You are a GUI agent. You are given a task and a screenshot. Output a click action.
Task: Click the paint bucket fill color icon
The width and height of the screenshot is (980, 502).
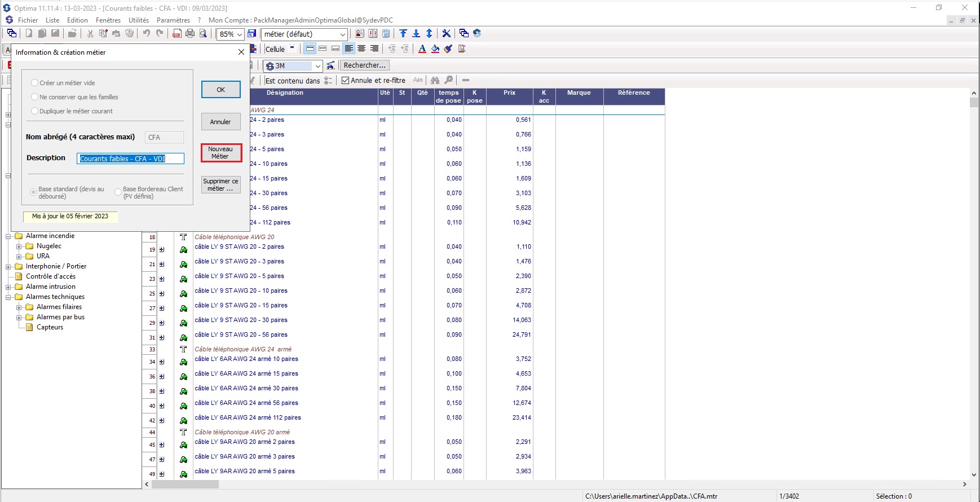coord(435,49)
